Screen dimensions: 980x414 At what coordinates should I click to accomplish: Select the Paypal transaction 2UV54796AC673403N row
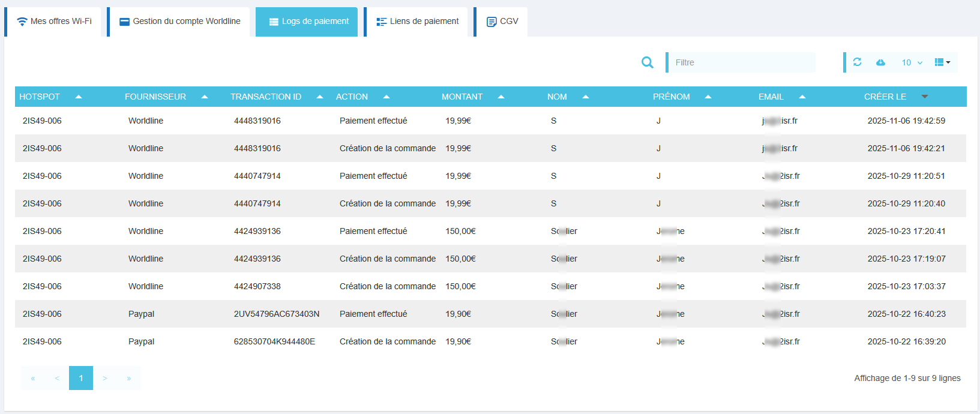(x=277, y=314)
